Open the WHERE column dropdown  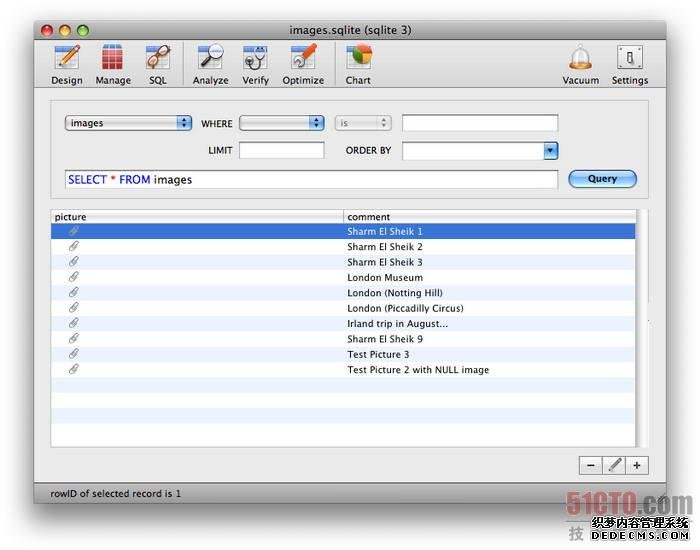tap(282, 123)
